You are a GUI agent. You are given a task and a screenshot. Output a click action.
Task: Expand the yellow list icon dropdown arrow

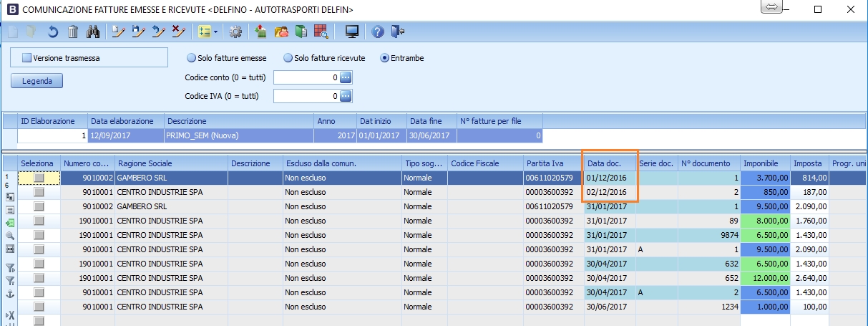pos(215,32)
